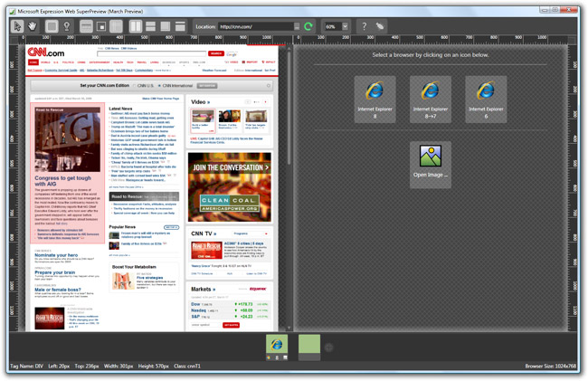Click the red Get Quotes button in Markets

[x=231, y=325]
